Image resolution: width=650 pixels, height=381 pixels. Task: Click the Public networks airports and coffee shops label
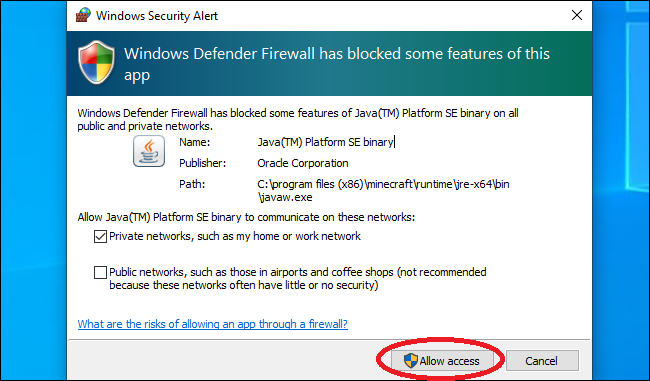[x=298, y=279]
